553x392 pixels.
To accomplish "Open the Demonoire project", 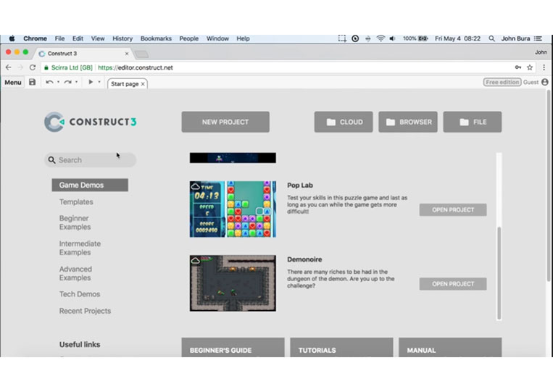I will [453, 284].
